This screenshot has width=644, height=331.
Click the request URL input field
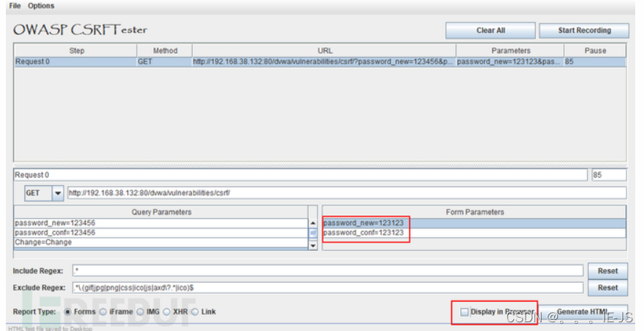pyautogui.click(x=347, y=193)
